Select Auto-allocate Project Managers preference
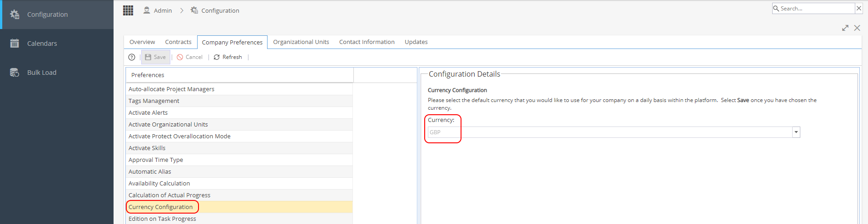This screenshot has width=868, height=224. [239, 89]
